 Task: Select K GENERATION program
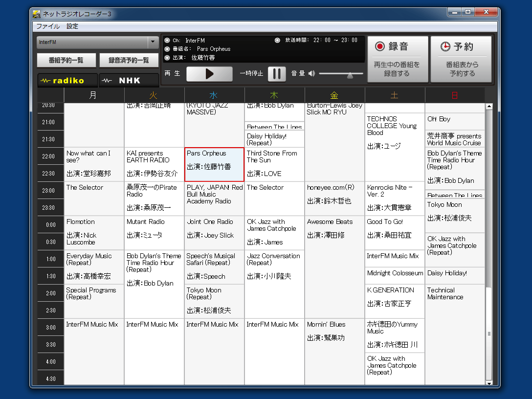(x=395, y=301)
